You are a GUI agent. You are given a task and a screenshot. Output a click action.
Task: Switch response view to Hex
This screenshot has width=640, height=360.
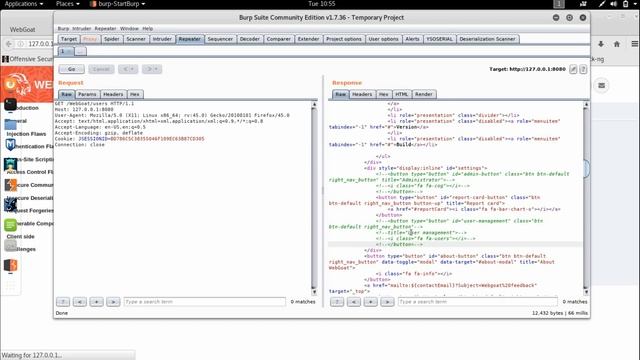point(384,94)
